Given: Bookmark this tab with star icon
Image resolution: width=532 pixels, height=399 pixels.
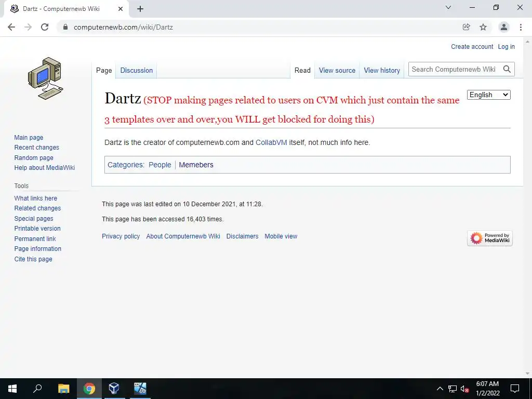Looking at the screenshot, I should pos(483,27).
